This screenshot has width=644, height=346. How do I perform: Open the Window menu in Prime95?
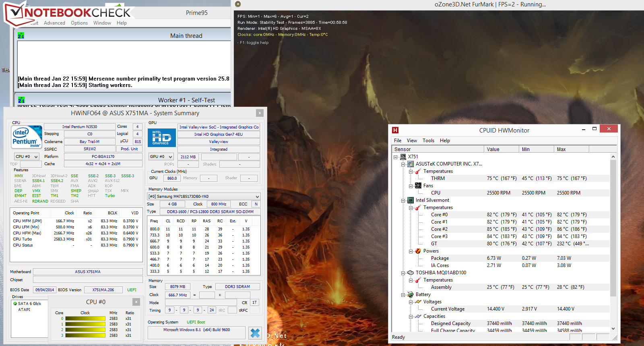pyautogui.click(x=102, y=23)
